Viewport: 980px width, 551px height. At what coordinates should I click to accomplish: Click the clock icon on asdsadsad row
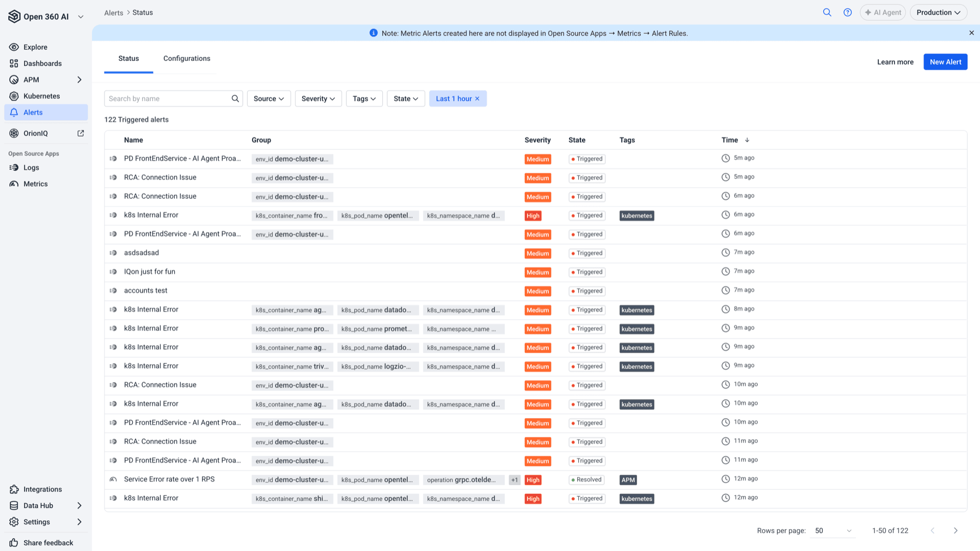(x=726, y=253)
